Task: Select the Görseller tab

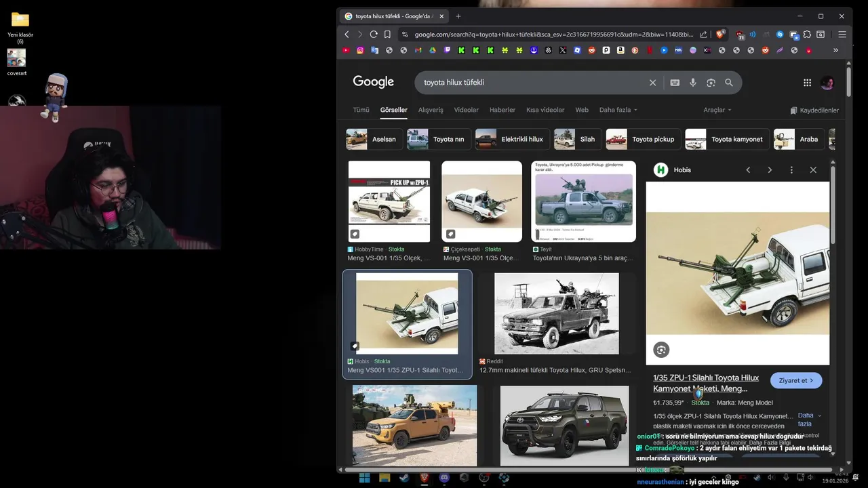Action: (x=393, y=110)
